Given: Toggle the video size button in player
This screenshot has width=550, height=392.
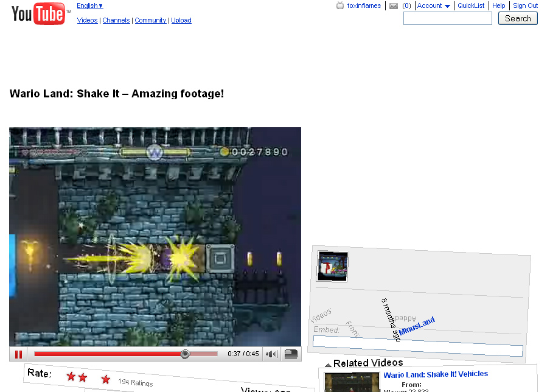Looking at the screenshot, I should tap(291, 354).
